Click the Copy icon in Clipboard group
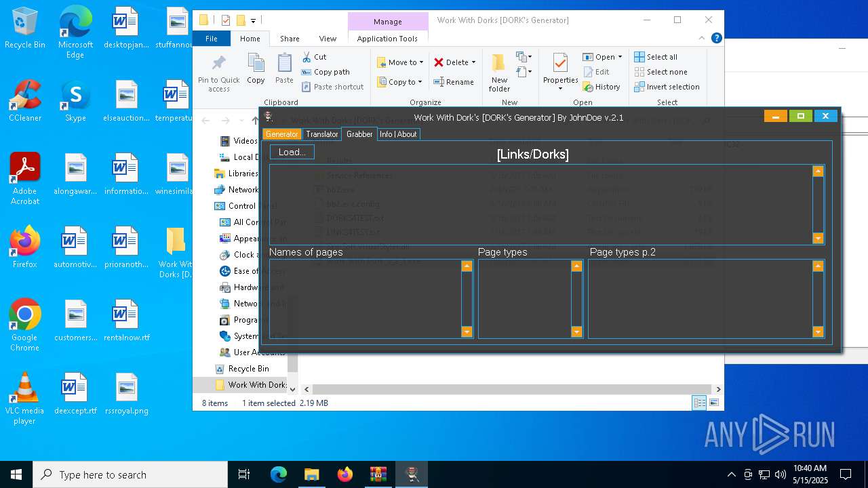Viewport: 868px width, 488px height. (x=256, y=63)
